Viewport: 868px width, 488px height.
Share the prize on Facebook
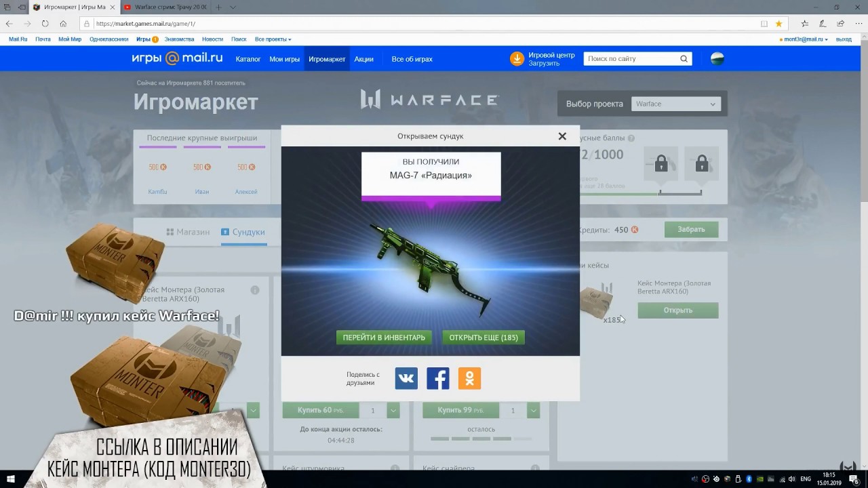click(438, 378)
